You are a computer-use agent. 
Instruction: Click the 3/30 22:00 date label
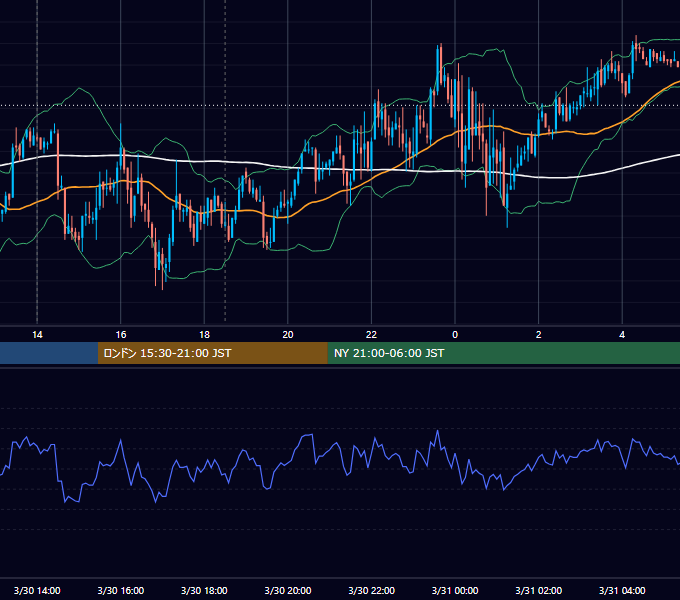point(372,590)
